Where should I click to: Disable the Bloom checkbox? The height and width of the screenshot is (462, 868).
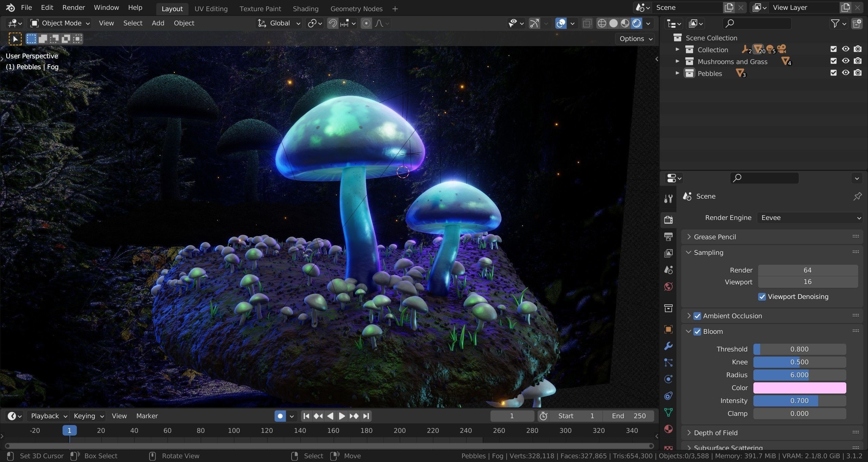[x=697, y=332]
